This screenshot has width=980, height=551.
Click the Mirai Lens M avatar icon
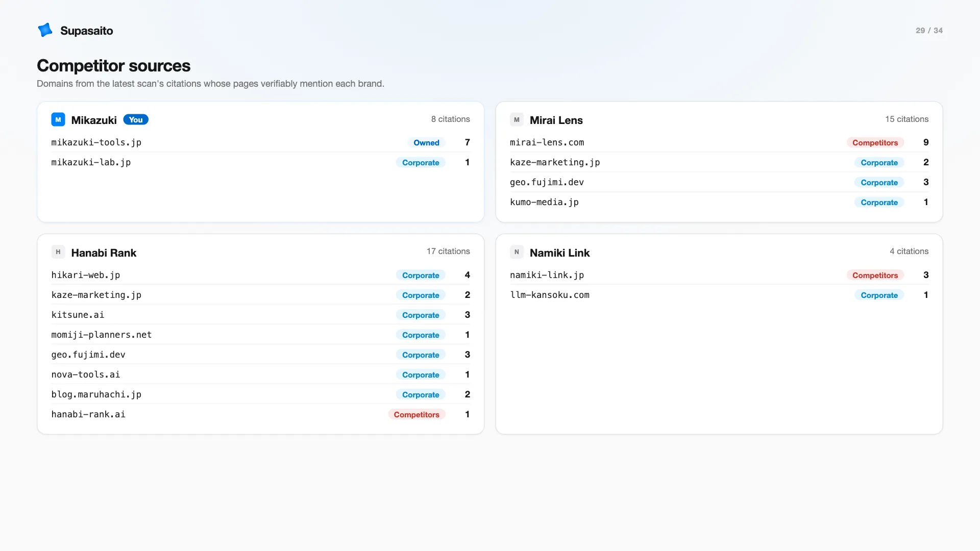point(517,120)
